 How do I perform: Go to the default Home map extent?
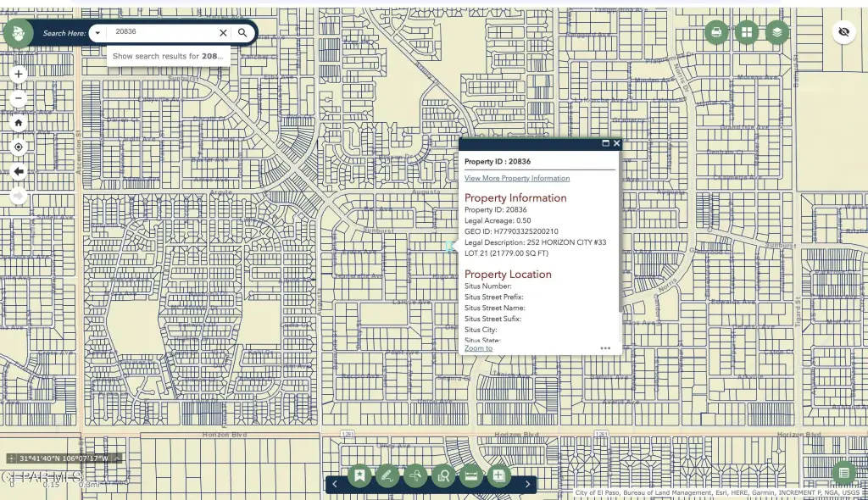19,122
